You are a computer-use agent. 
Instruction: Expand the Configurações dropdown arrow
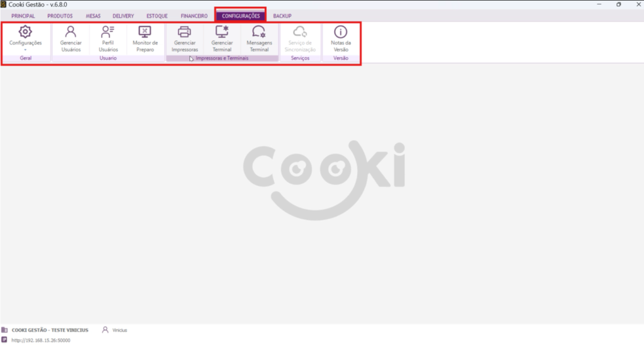click(25, 49)
